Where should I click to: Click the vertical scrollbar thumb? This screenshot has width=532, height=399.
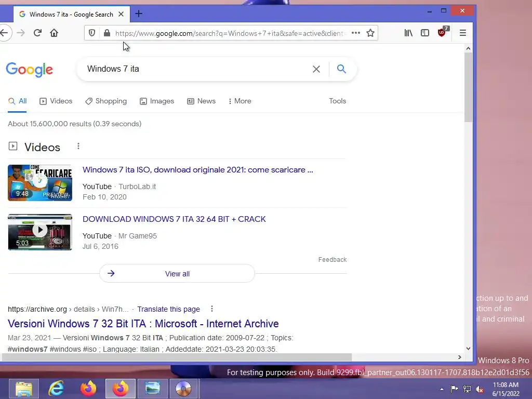468,87
